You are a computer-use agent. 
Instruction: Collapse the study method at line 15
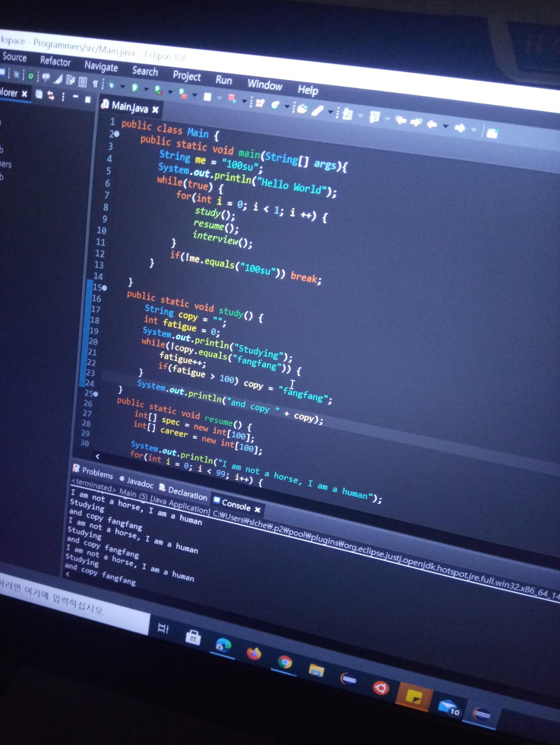[x=105, y=288]
